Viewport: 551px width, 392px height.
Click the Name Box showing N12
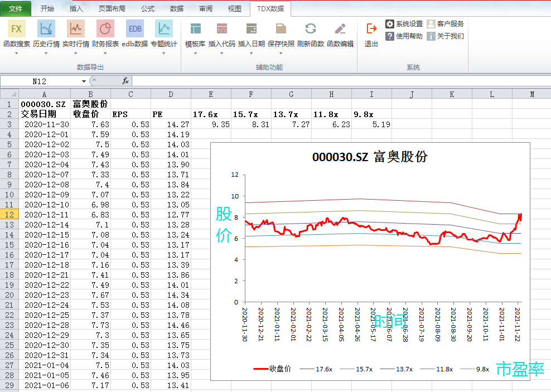[x=40, y=81]
